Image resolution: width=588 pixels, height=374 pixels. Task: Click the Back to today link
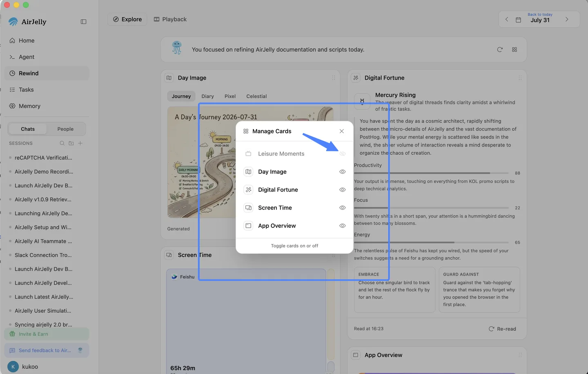(x=540, y=14)
